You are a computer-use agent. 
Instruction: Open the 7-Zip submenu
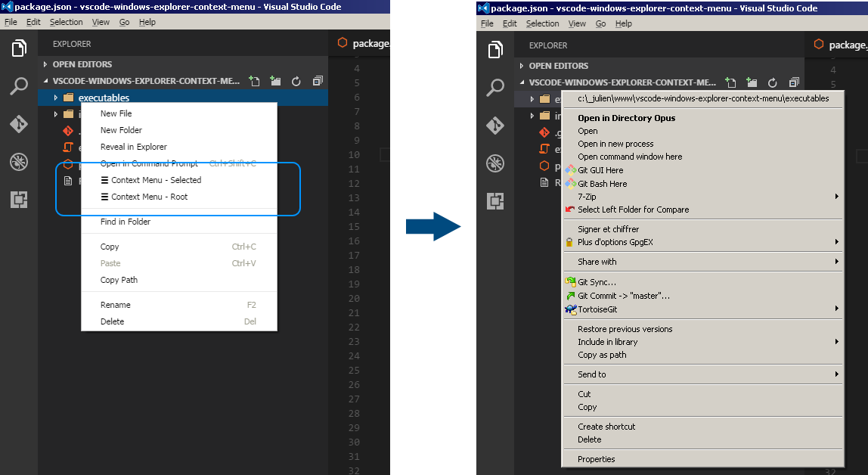point(703,197)
